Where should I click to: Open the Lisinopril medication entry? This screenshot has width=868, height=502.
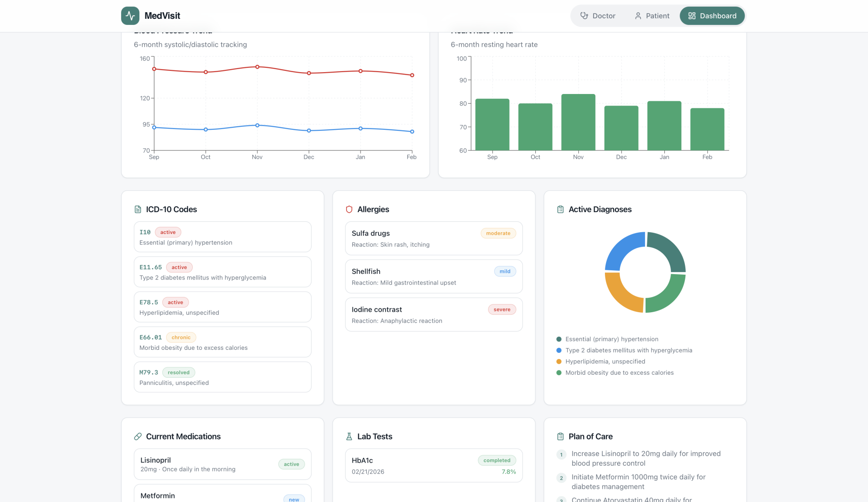tap(210, 464)
